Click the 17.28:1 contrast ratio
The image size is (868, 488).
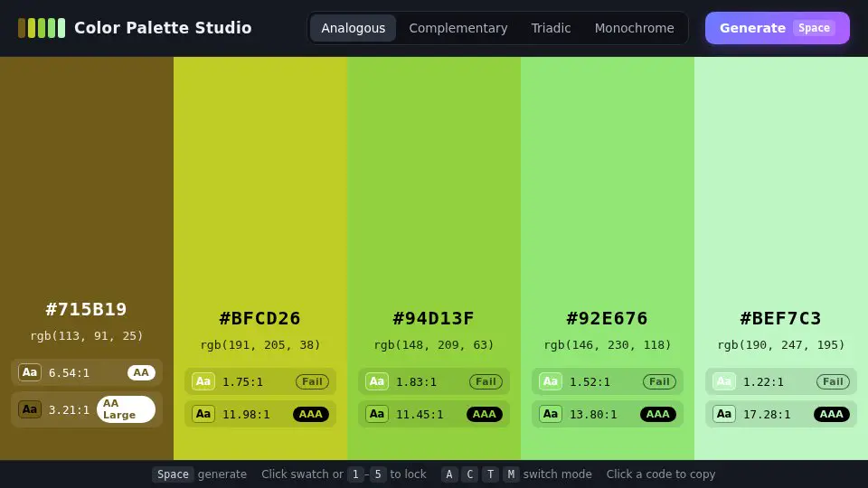pos(767,415)
